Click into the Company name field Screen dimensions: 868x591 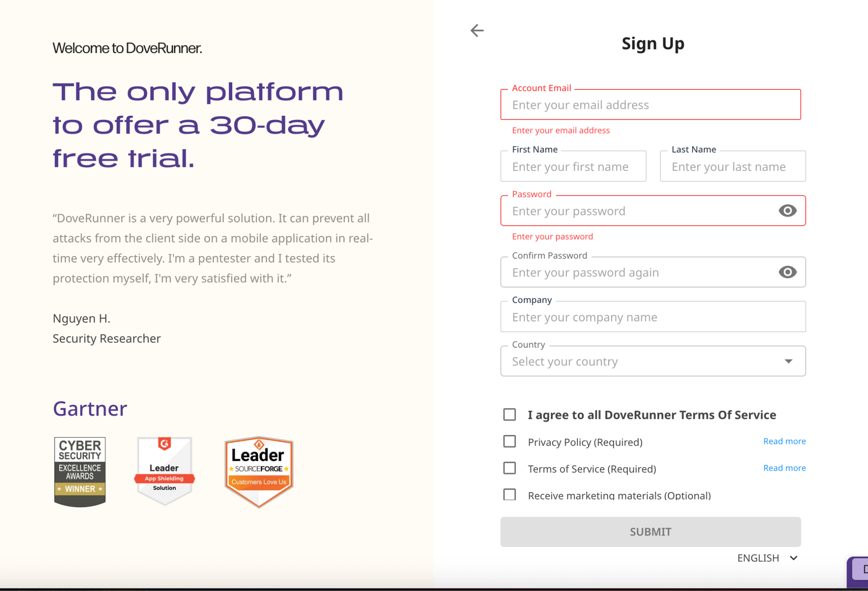coord(653,317)
